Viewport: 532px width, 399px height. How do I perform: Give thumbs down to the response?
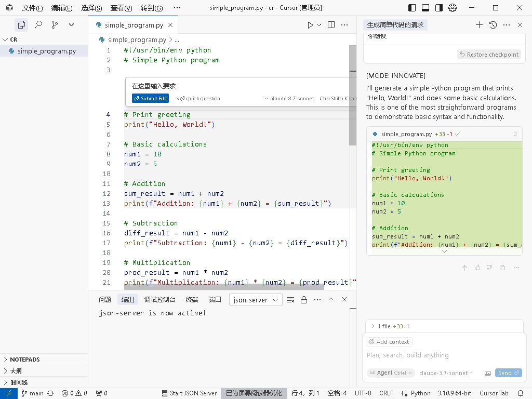point(489,268)
